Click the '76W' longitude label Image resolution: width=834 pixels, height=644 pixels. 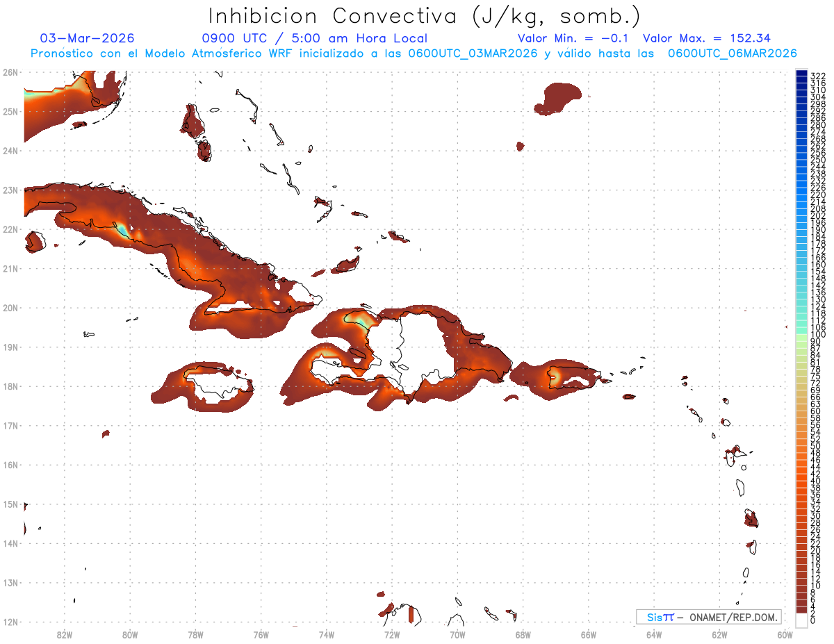click(261, 634)
